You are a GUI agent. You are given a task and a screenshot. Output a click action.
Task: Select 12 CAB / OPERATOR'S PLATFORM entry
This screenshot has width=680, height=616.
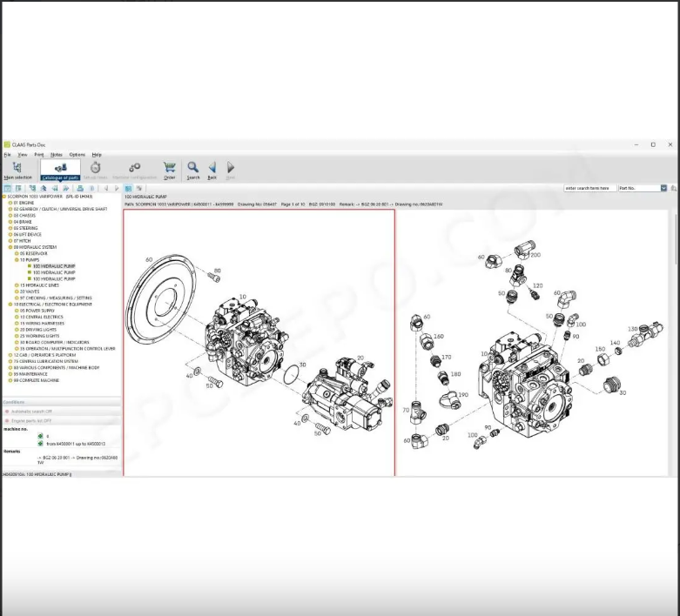click(44, 355)
